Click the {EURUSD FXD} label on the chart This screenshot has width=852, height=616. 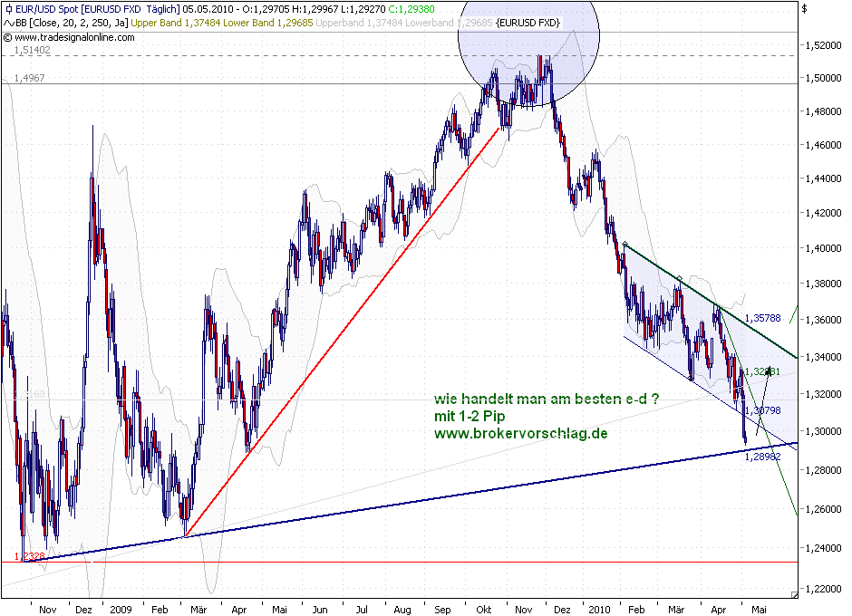coord(529,22)
